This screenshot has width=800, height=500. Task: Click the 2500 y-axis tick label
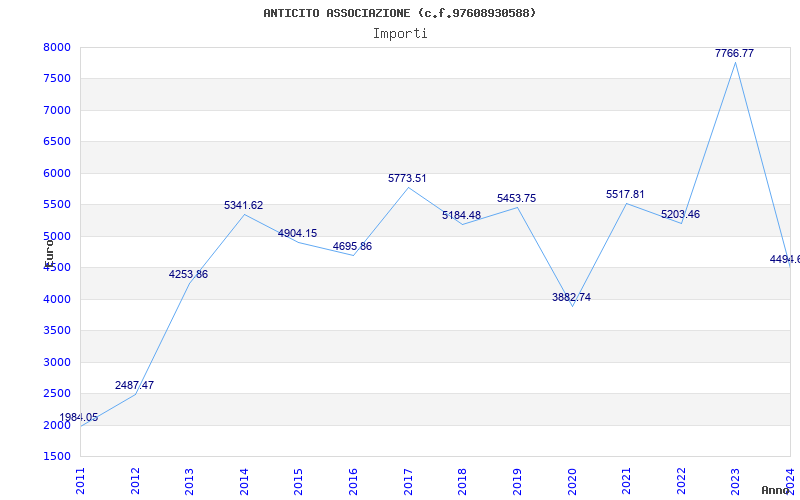coord(57,393)
